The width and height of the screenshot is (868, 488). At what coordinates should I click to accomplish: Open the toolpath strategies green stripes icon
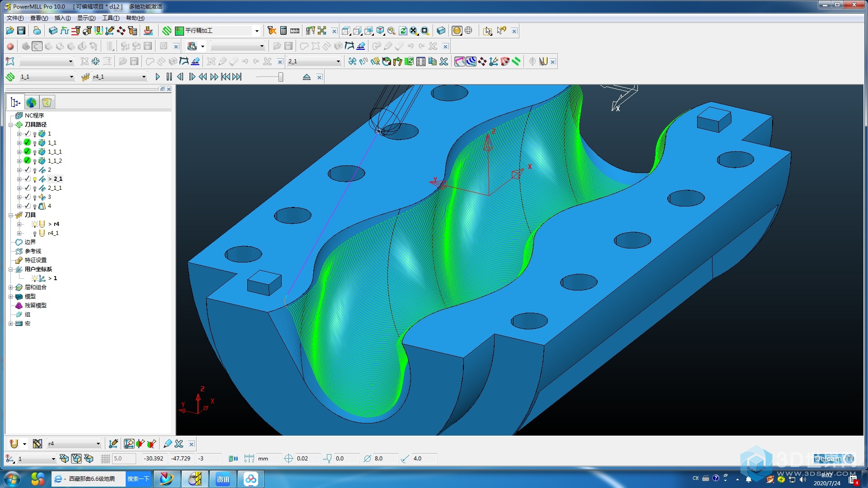[x=167, y=31]
